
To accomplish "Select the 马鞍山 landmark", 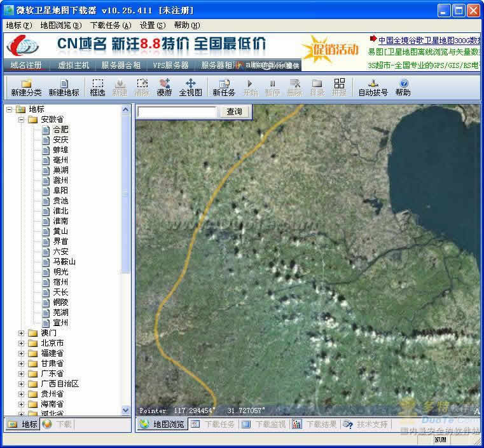I will point(64,262).
